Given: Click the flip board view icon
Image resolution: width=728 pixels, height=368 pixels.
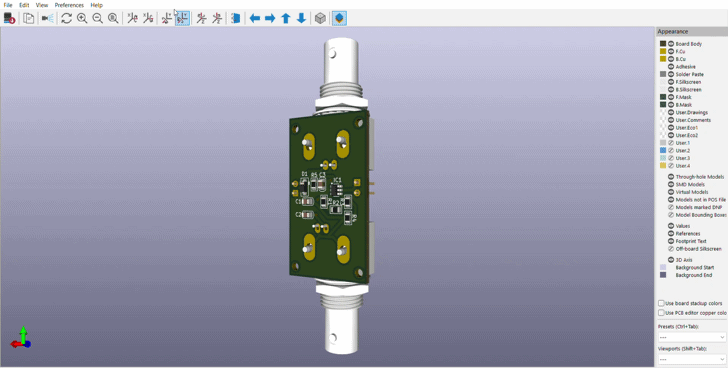Looking at the screenshot, I should coord(236,18).
